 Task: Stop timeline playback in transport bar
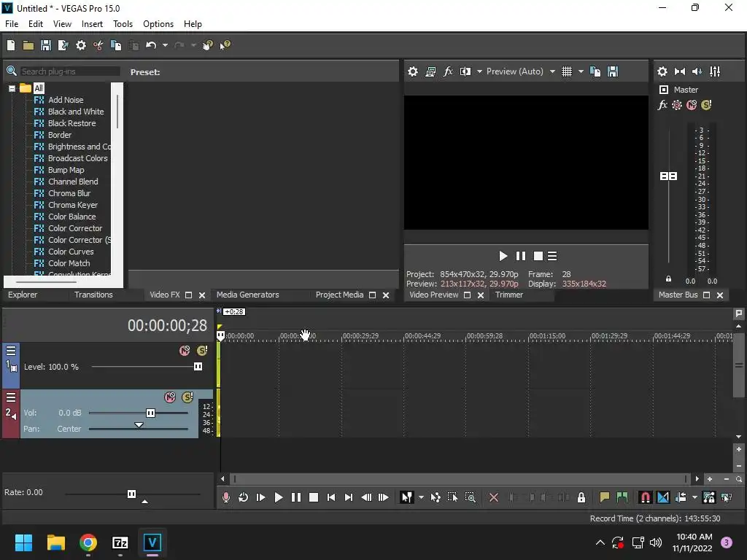coord(314,497)
